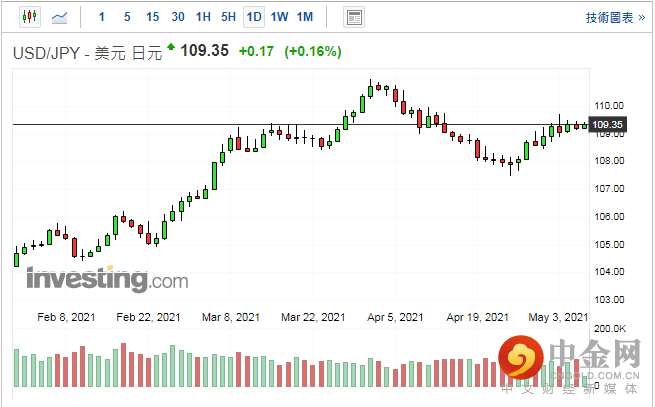
Task: Click the 109.35 current price value
Action: pyautogui.click(x=205, y=51)
